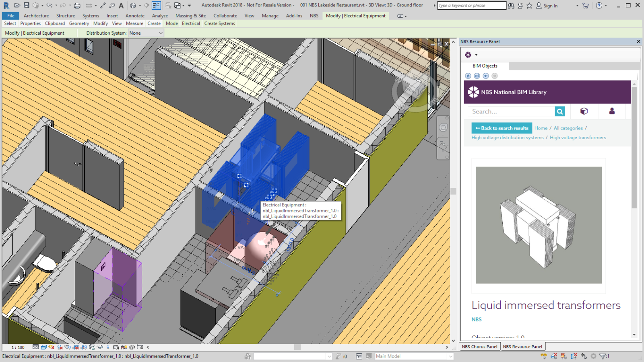This screenshot has height=362, width=644.
Task: Open Customize Quick Access Toolbar dropdown
Action: pos(190,5)
